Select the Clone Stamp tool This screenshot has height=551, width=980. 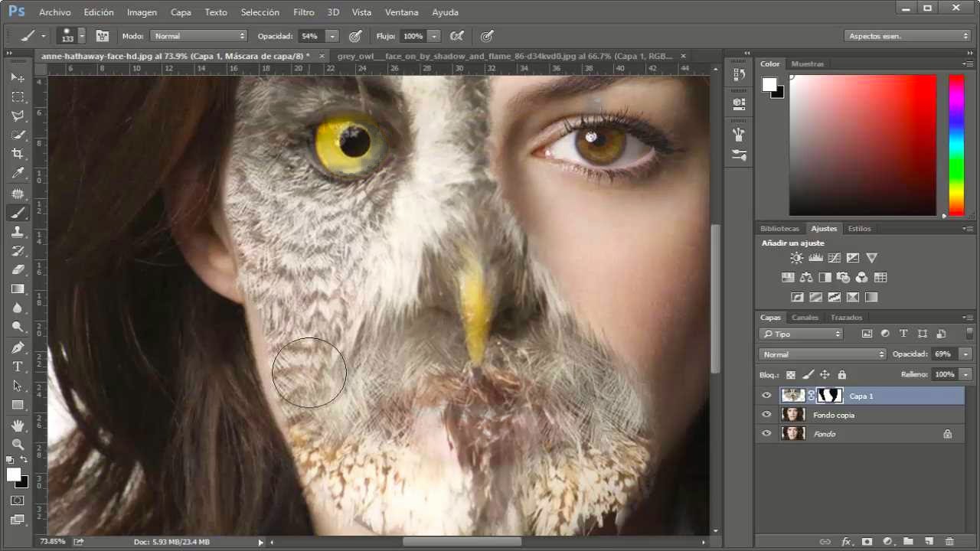point(18,232)
